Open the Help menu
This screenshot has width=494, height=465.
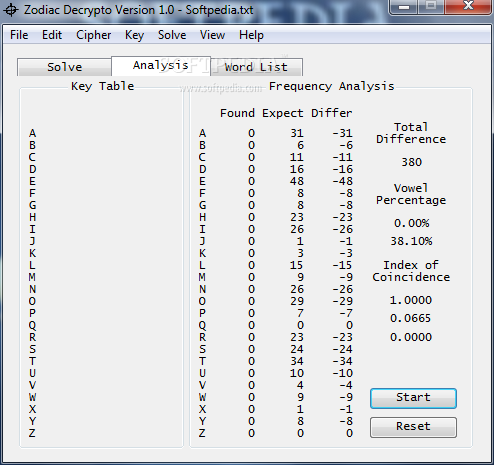(251, 35)
